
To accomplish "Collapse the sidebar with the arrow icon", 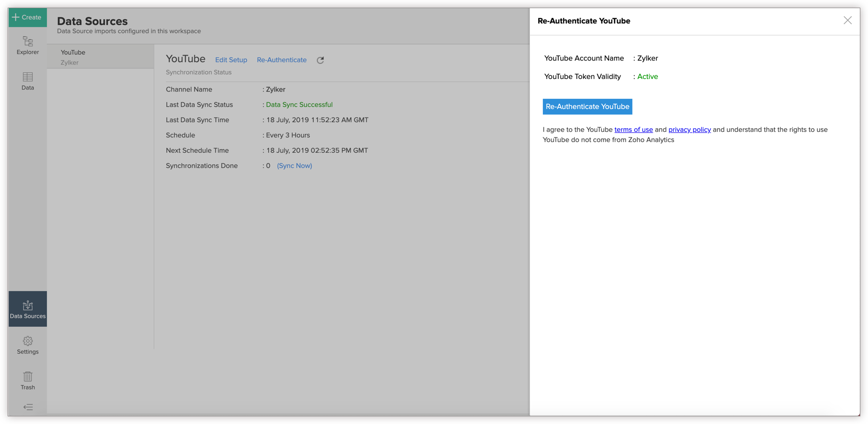I will (x=28, y=407).
